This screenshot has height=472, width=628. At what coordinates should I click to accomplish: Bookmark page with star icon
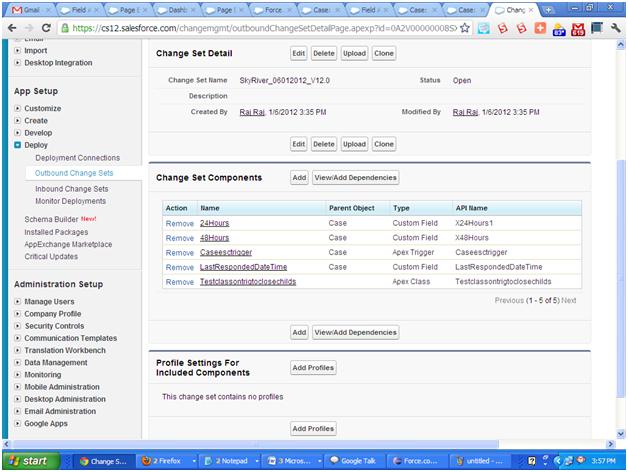point(465,28)
